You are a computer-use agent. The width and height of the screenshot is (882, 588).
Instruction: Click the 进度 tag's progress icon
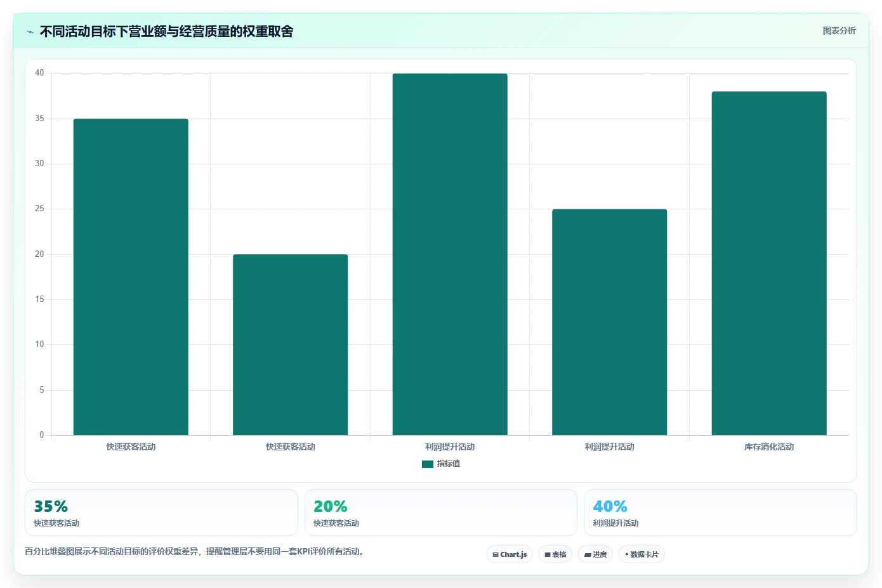click(588, 554)
